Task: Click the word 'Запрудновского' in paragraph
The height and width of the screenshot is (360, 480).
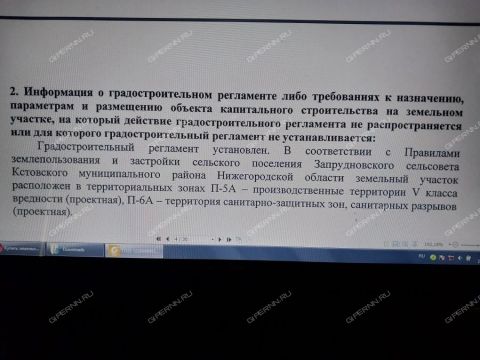Action: click(x=354, y=165)
